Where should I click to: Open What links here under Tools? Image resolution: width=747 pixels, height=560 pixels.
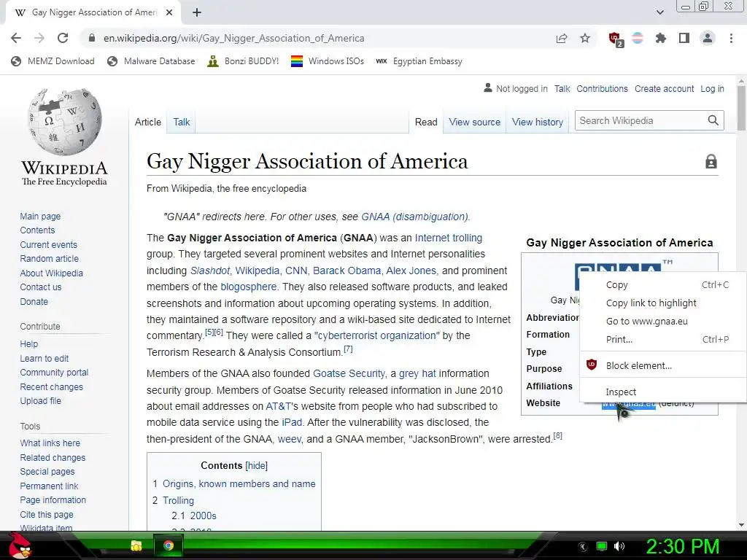[x=50, y=443]
